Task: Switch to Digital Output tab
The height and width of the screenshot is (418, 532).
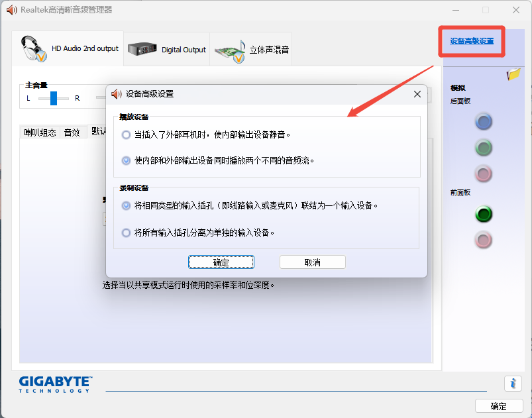Action: coord(166,49)
